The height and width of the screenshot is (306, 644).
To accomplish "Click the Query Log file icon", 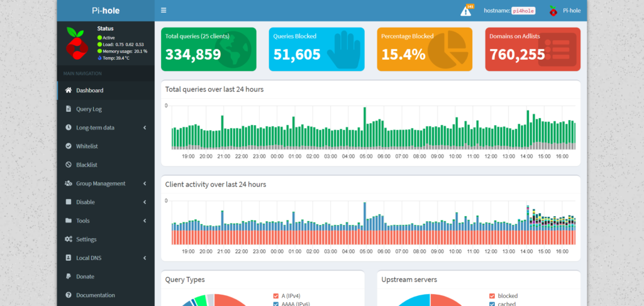I will [69, 109].
